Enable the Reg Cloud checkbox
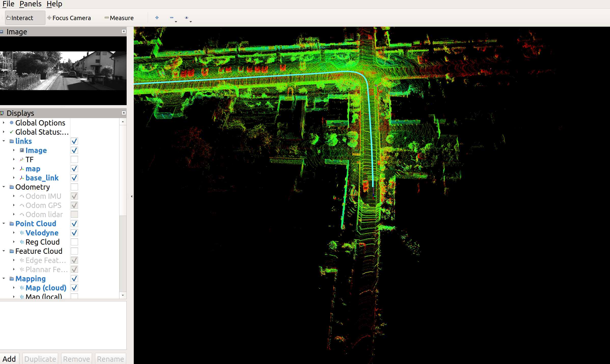 74,242
